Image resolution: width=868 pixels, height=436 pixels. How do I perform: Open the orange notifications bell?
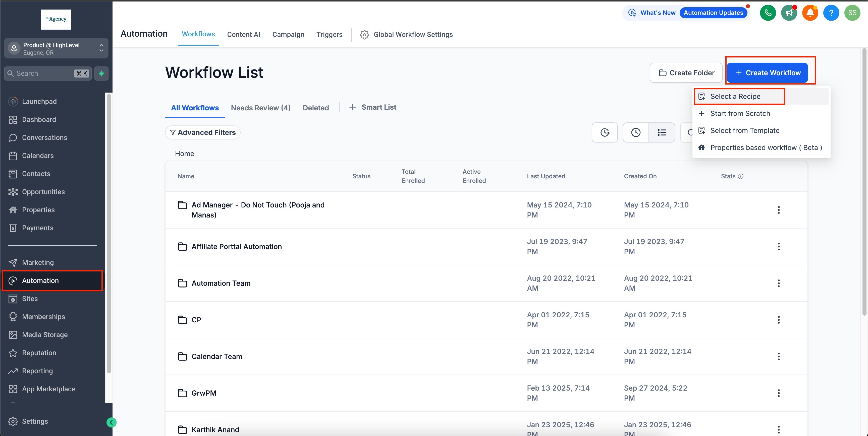(x=810, y=13)
